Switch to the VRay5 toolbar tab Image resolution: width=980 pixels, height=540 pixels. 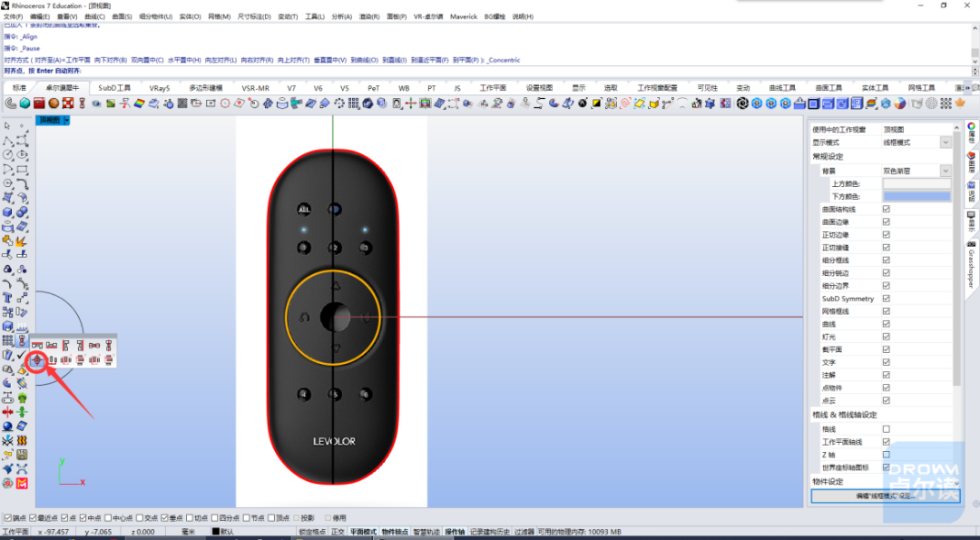tap(160, 88)
